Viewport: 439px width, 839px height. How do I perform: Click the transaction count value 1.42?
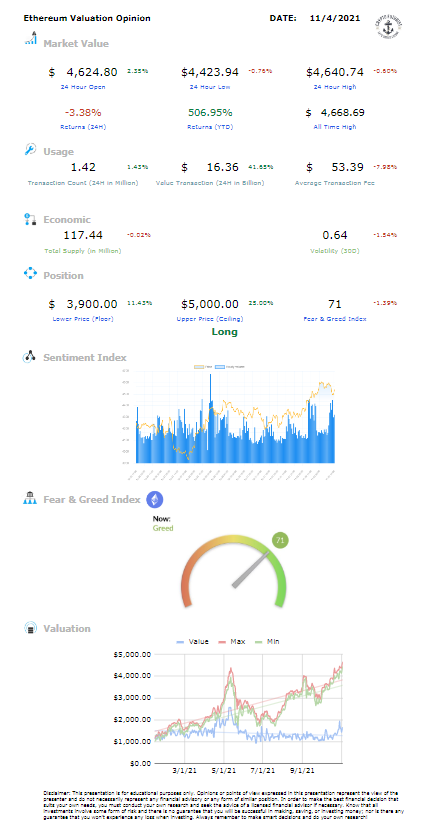84,167
